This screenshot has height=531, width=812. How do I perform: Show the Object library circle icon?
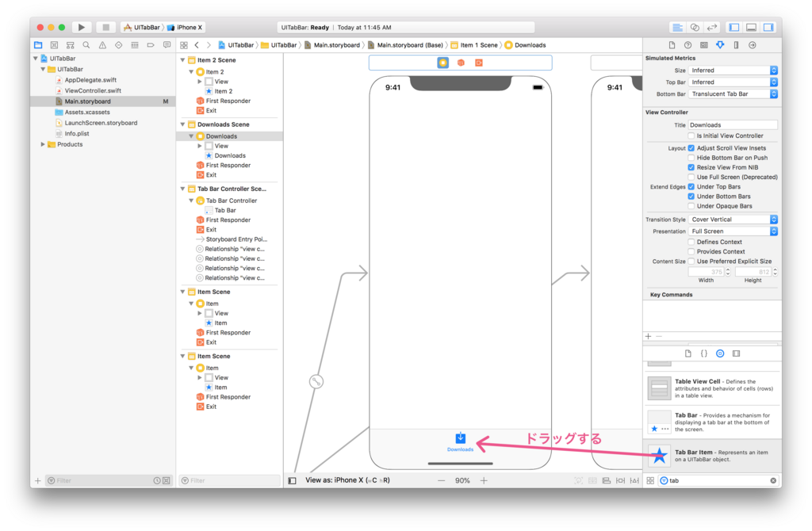(x=720, y=353)
